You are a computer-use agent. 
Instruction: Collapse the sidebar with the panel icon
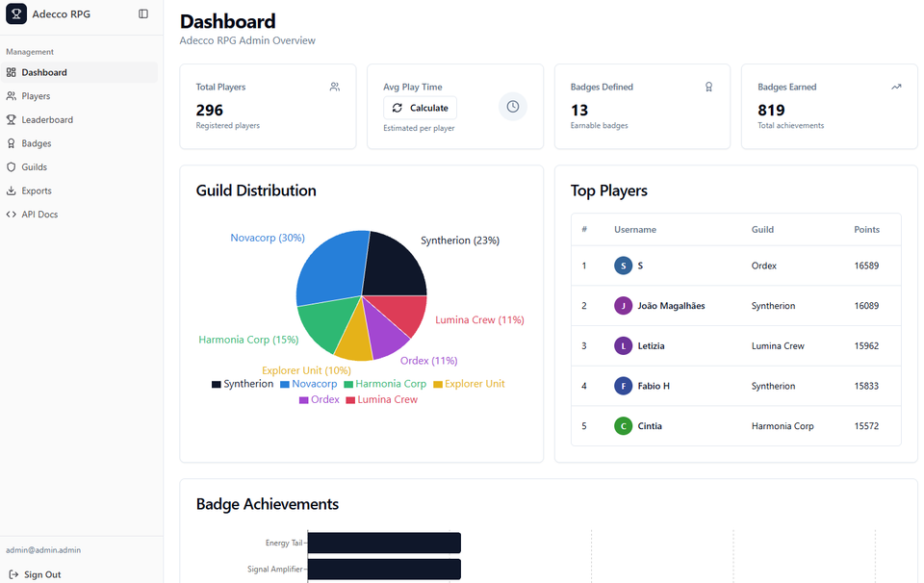[143, 13]
